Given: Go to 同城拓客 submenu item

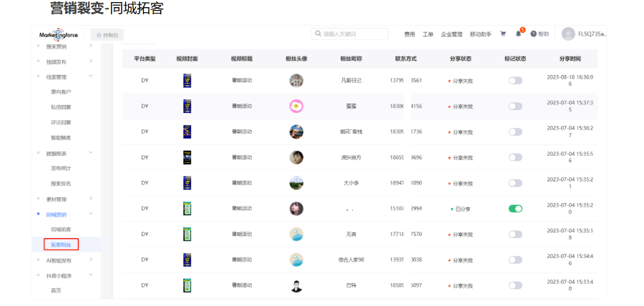Looking at the screenshot, I should [x=61, y=229].
